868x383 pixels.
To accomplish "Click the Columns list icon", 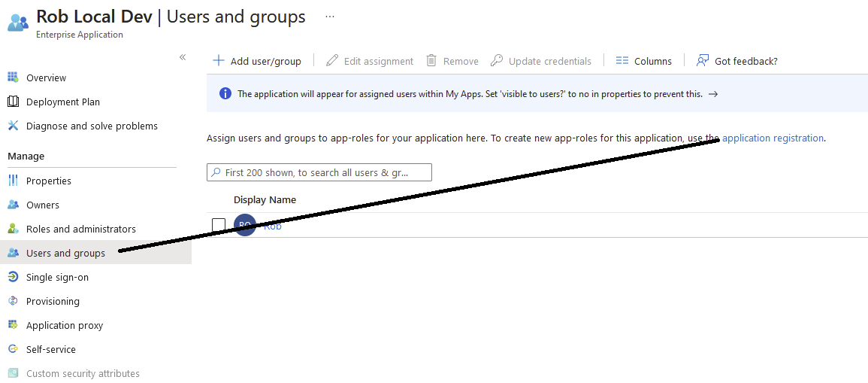I will 622,60.
